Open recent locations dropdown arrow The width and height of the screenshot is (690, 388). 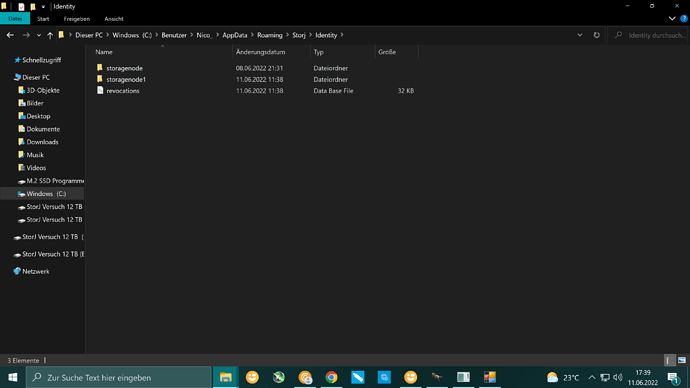point(39,35)
